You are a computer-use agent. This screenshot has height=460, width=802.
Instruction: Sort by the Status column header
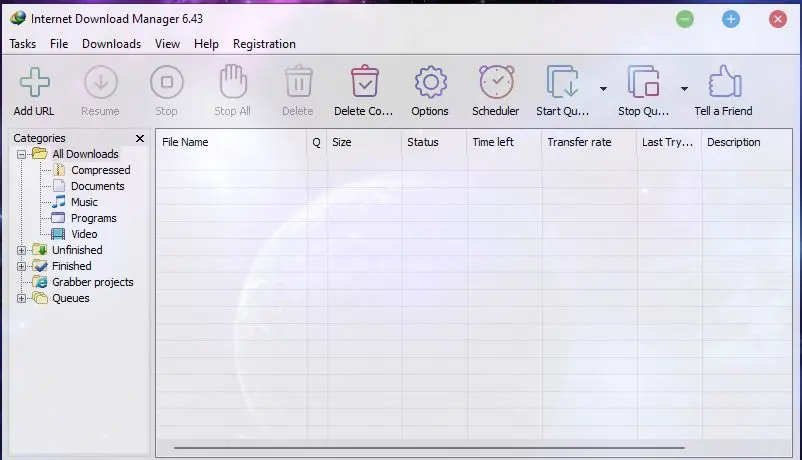[435, 142]
